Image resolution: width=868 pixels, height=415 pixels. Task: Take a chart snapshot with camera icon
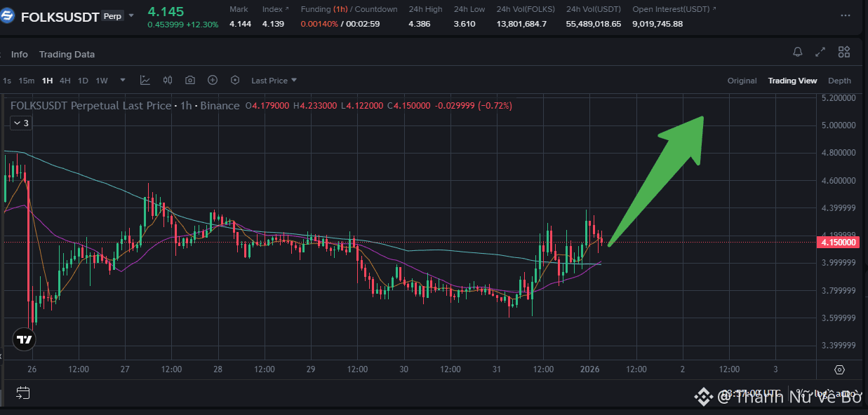(190, 81)
